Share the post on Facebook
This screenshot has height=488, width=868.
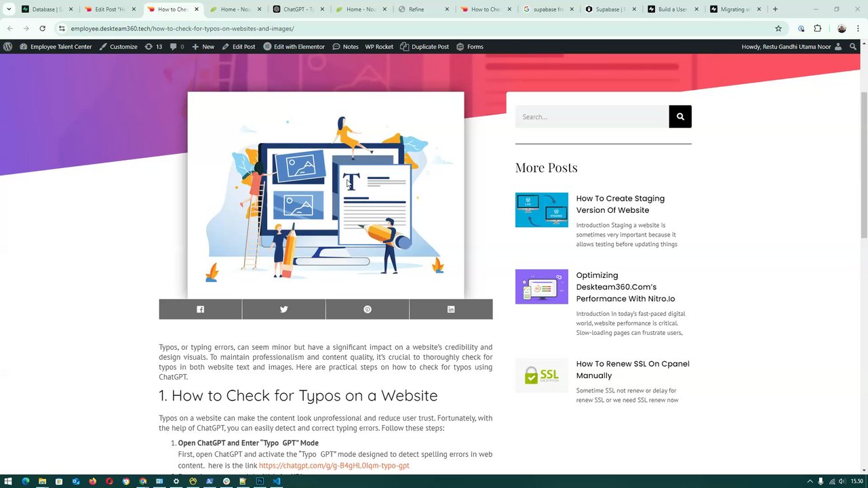[x=200, y=309]
